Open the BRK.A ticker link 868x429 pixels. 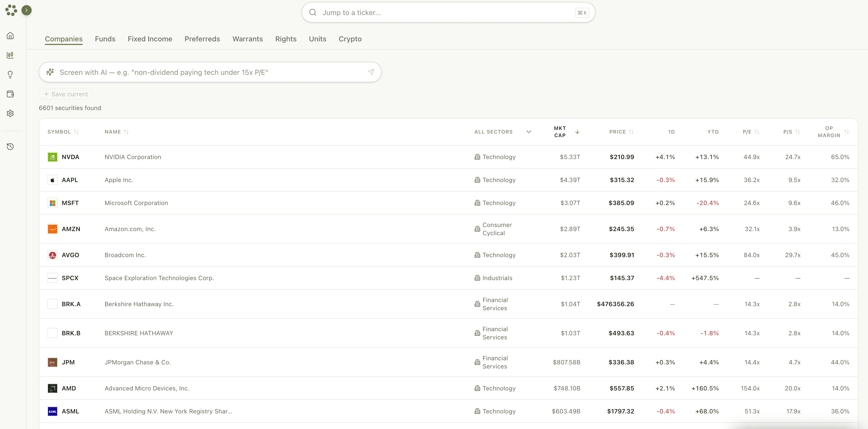[71, 304]
